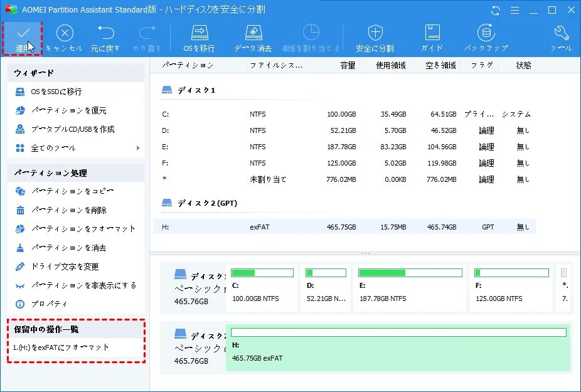581x392 pixels.
Task: Select the D: partition row
Action: click(344, 130)
